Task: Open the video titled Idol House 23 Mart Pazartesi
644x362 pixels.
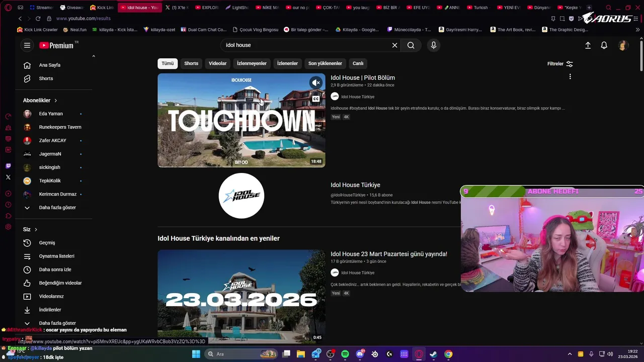Action: [389, 254]
